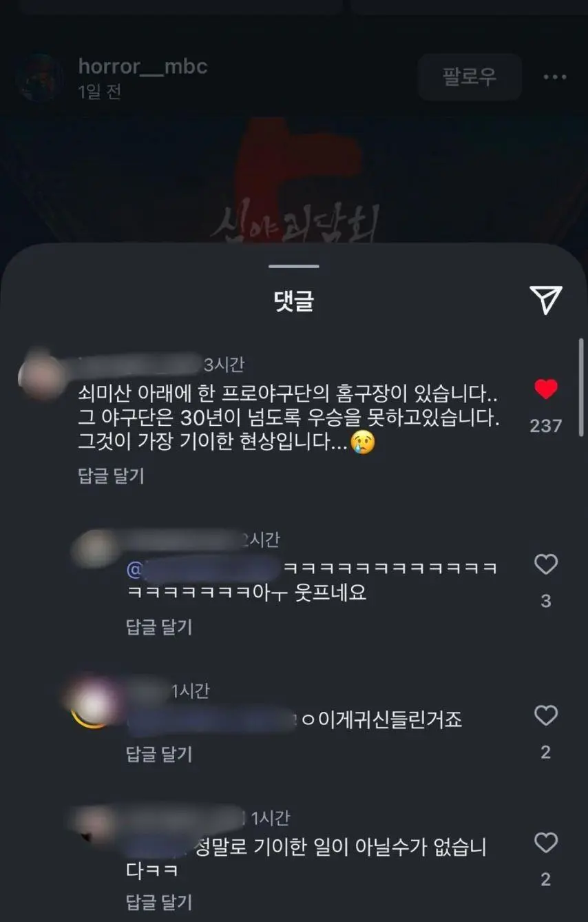Reply to the 쇠미산 baseball comment
This screenshot has width=588, height=922.
112,475
